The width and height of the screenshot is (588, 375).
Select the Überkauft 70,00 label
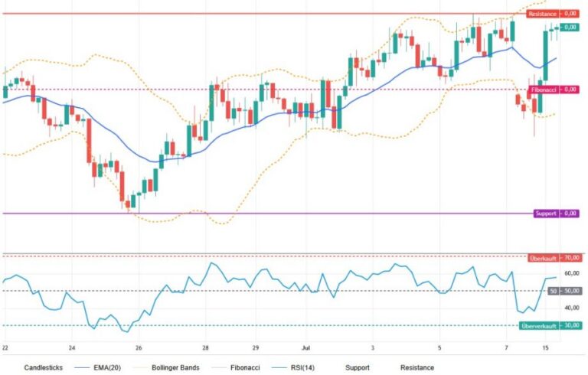pos(554,258)
